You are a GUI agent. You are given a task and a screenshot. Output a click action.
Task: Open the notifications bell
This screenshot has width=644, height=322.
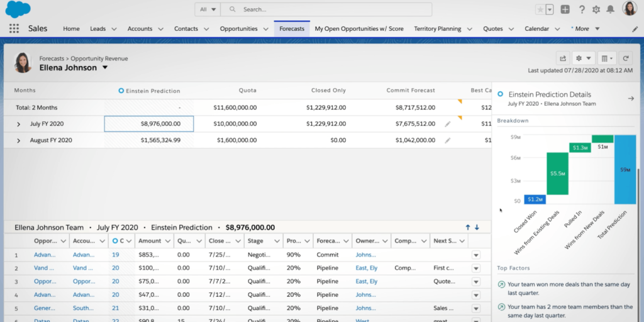(x=610, y=9)
